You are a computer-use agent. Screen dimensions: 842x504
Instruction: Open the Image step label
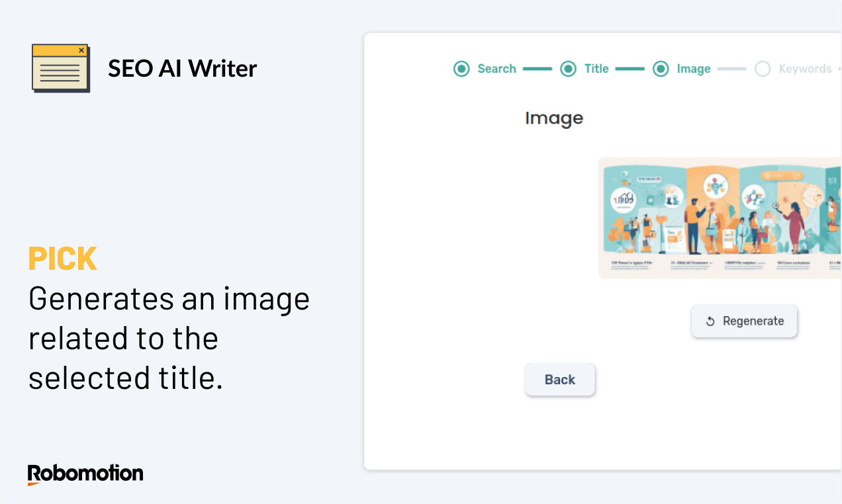point(694,69)
